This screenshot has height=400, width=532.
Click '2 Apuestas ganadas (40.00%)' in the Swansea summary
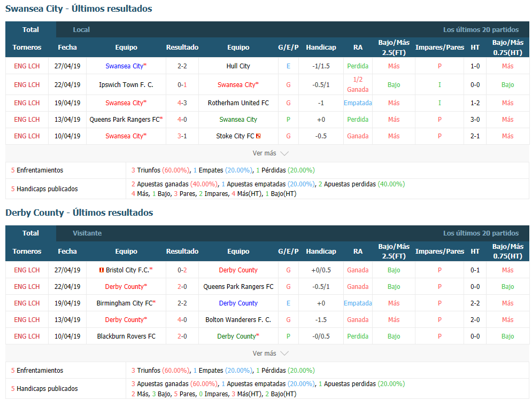tap(174, 184)
